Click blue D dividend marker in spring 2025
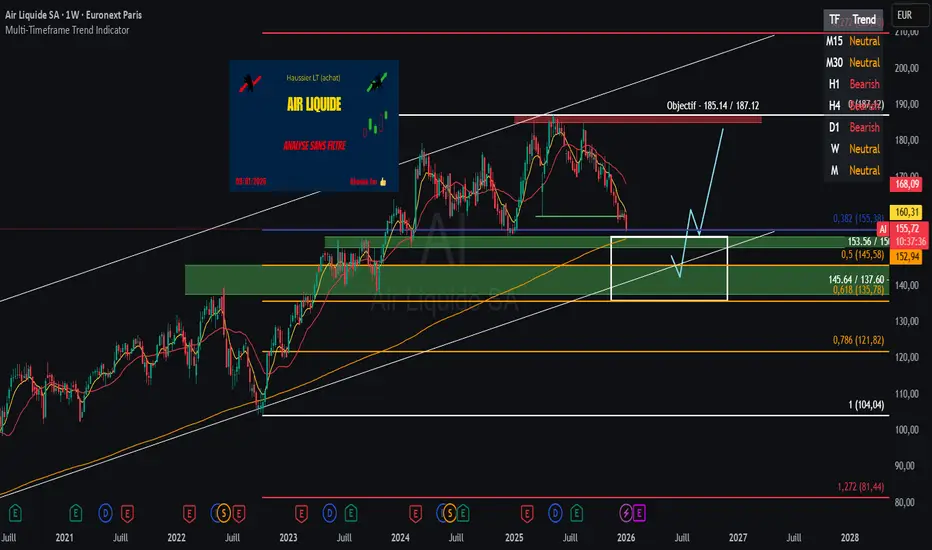Screen dimensions: 932x550 [555, 513]
